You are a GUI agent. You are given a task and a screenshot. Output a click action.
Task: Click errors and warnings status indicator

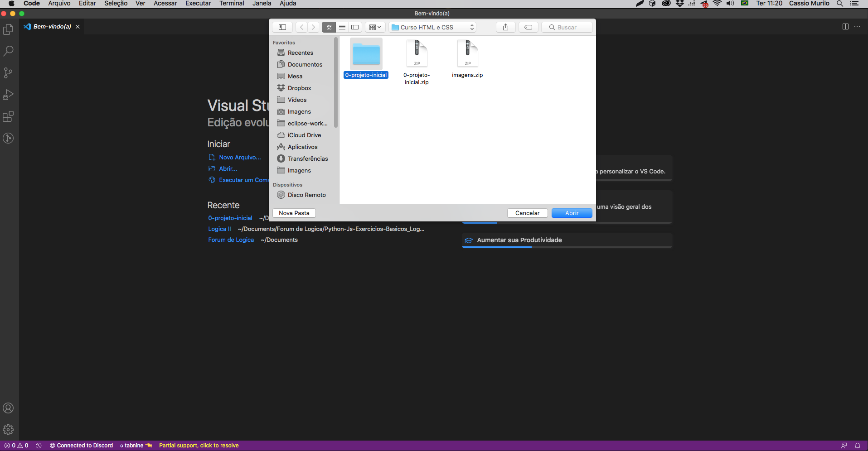(x=16, y=446)
